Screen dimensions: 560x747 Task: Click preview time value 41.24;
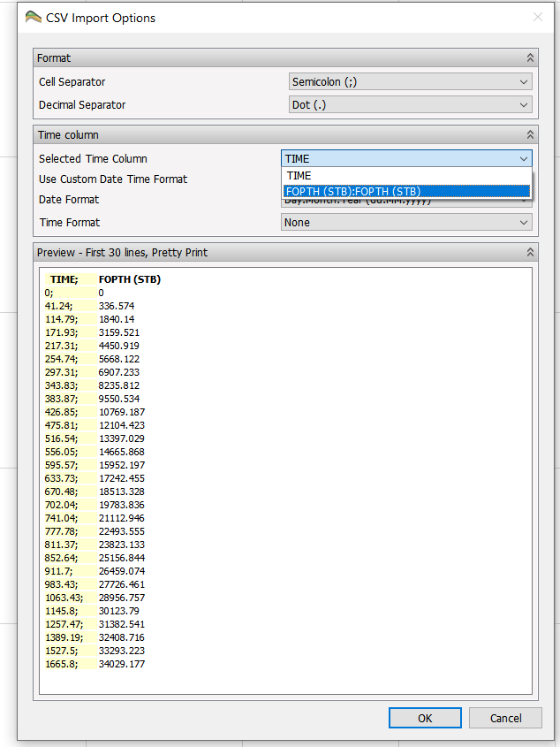58,306
